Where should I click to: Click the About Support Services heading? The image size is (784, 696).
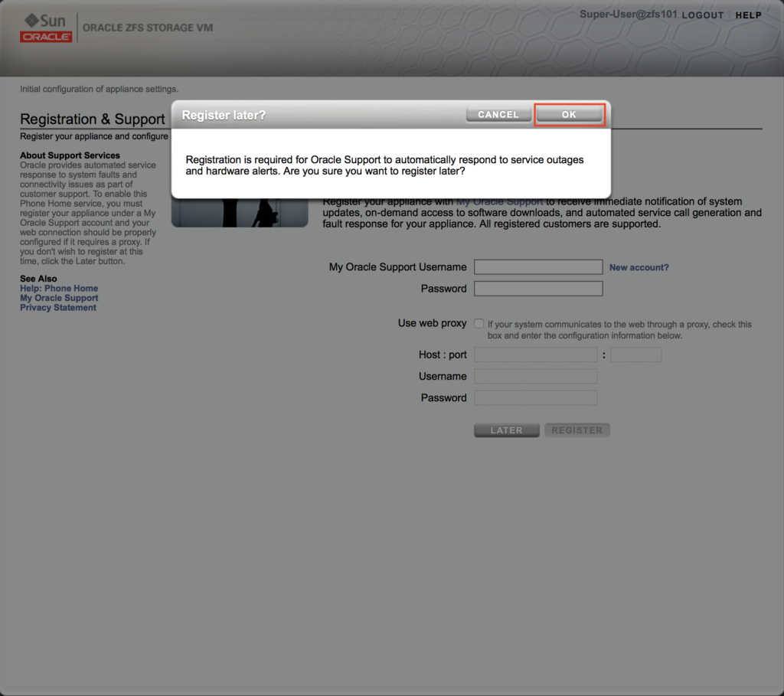[70, 155]
